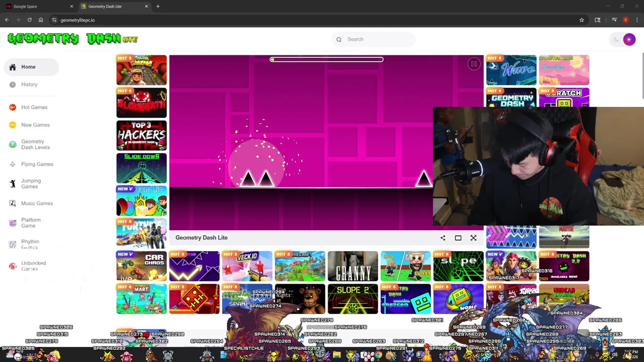Open the Monkey Mart game thumbnail
This screenshot has width=644, height=362.
[141, 299]
